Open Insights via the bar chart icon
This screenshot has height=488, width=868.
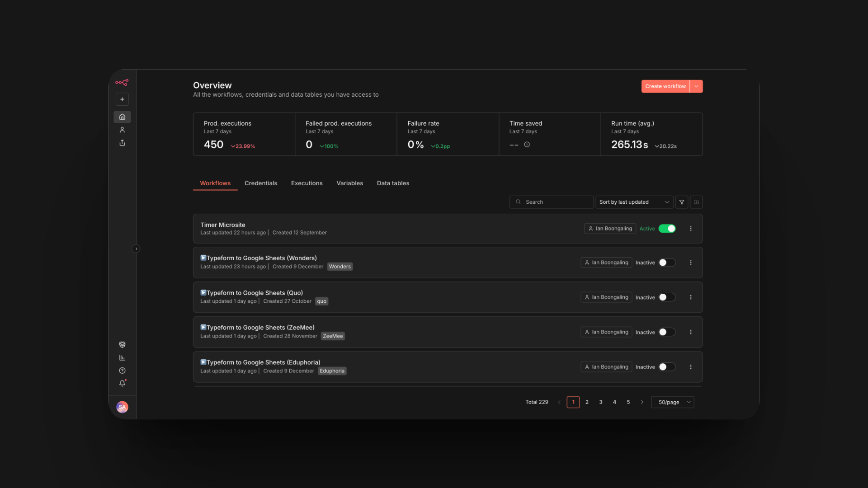point(122,357)
